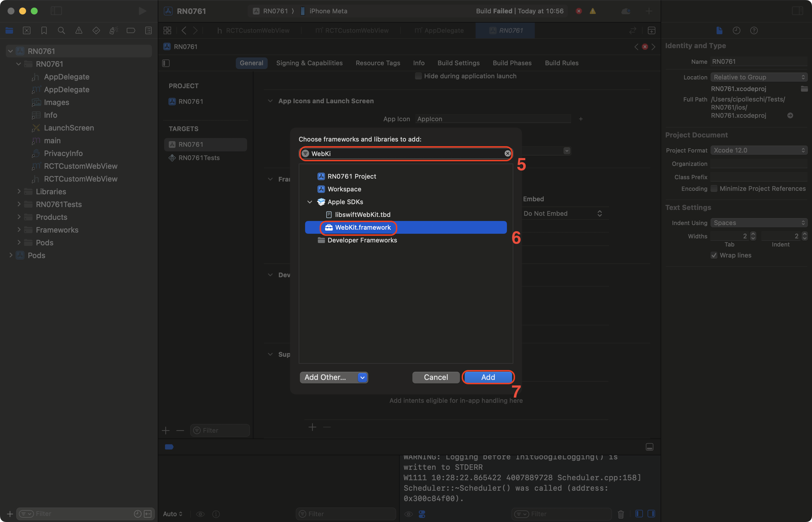
Task: Open the Test navigator checkmark diamond icon
Action: click(x=96, y=30)
